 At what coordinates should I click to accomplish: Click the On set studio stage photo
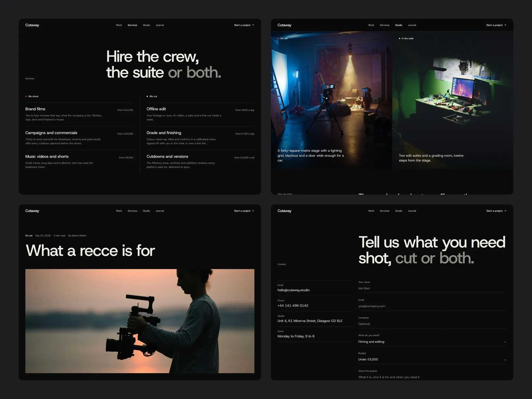pyautogui.click(x=331, y=100)
